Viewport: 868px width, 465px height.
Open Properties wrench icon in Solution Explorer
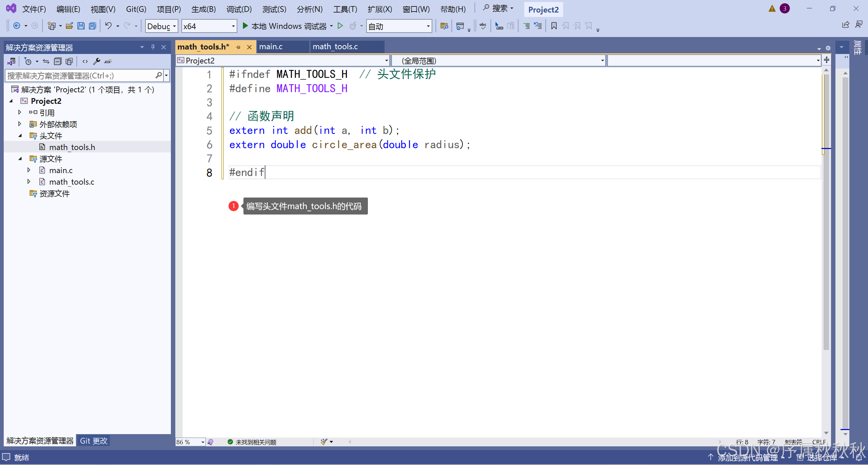click(x=97, y=61)
